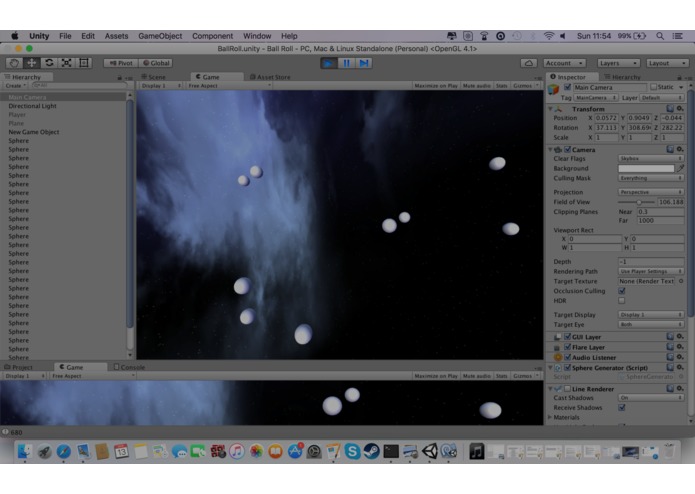Image resolution: width=695 pixels, height=494 pixels.
Task: Open Steam from the Dock
Action: click(371, 451)
